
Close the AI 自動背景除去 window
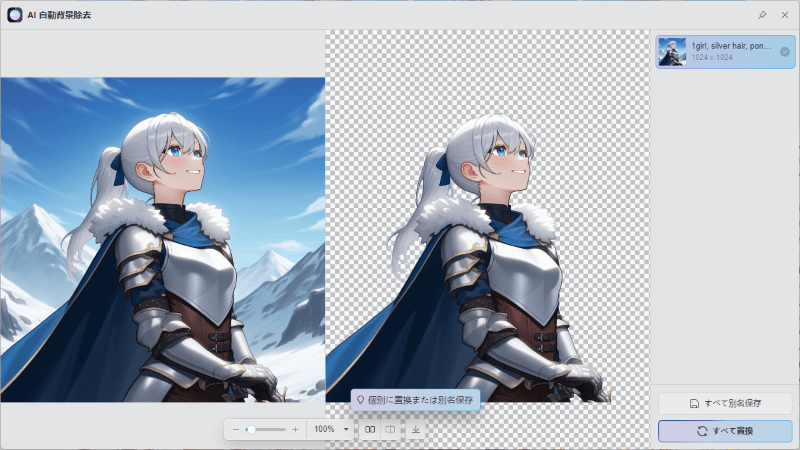(x=784, y=15)
